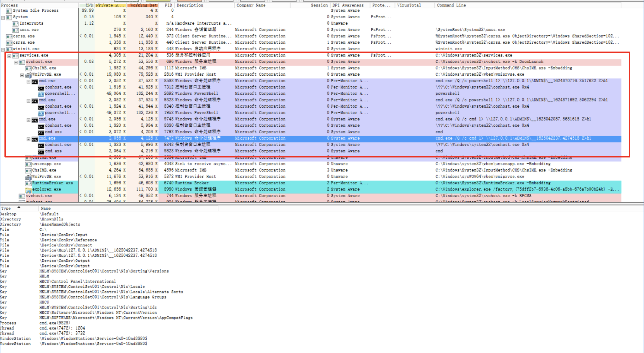The image size is (644, 353).
Task: Select the svchost.exe row with PID 744
Action: coord(39,196)
